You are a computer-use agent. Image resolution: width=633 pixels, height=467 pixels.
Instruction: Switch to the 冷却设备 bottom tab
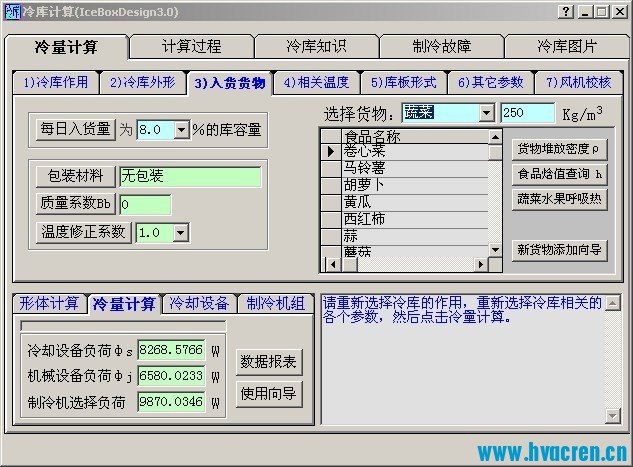tap(199, 304)
